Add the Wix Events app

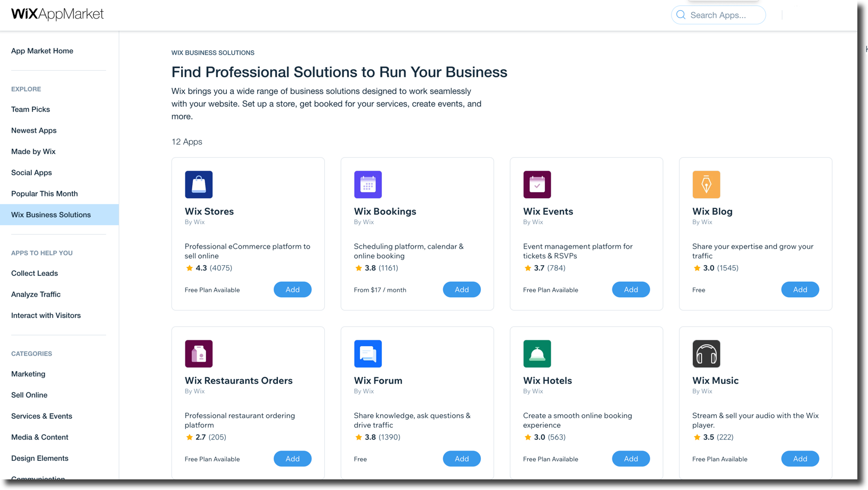(631, 290)
